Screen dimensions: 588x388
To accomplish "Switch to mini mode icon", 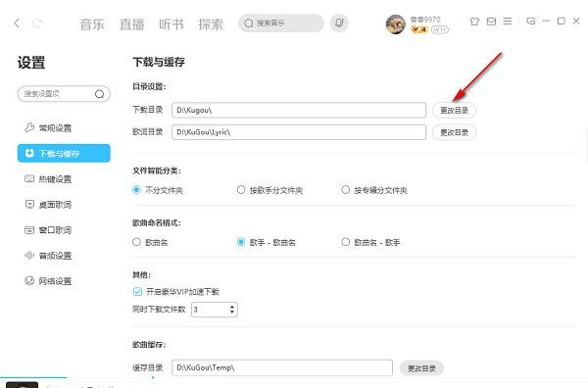I will [x=530, y=21].
